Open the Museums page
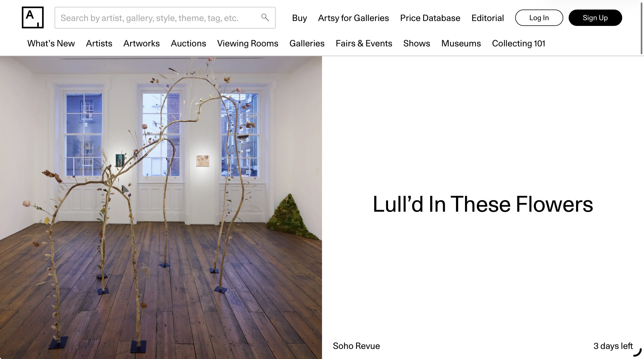Viewport: 644px width, 359px height. pyautogui.click(x=461, y=43)
